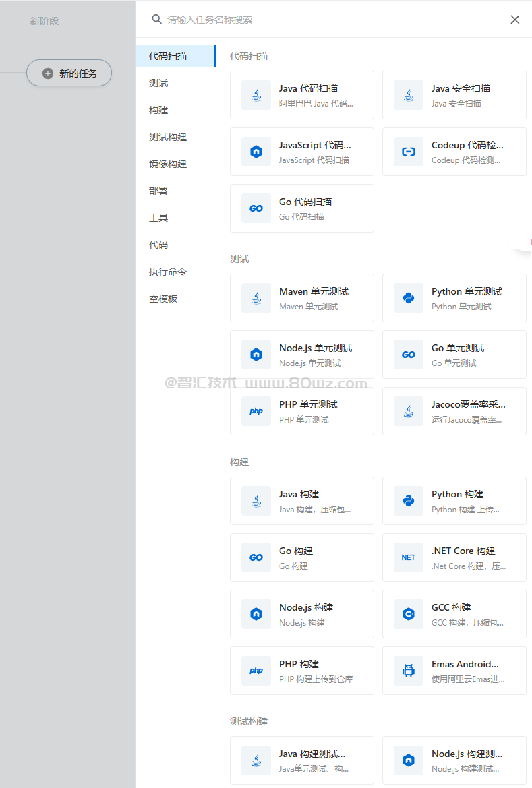Select the 部署 category in sidebar
532x788 pixels.
click(159, 191)
